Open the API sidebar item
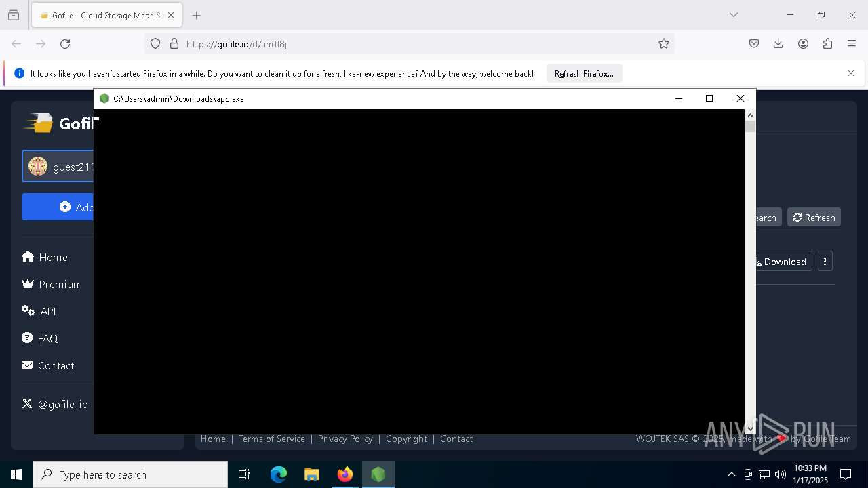The height and width of the screenshot is (488, 868). click(39, 311)
